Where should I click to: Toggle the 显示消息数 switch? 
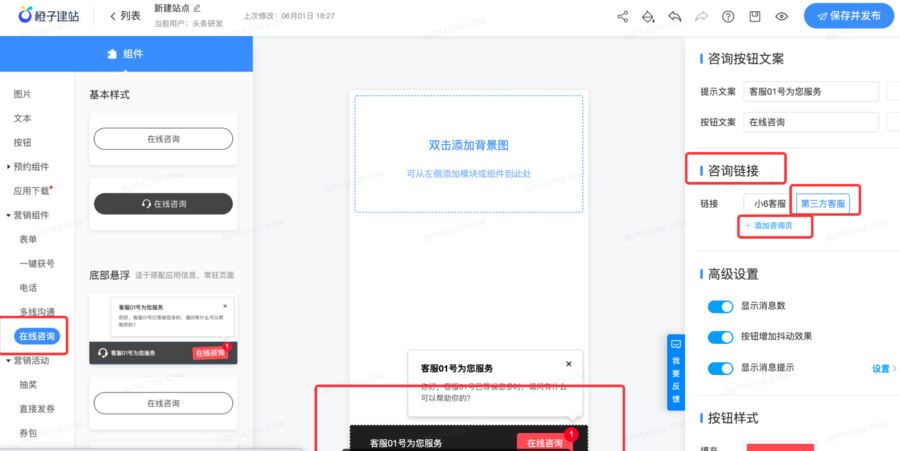[x=720, y=307]
